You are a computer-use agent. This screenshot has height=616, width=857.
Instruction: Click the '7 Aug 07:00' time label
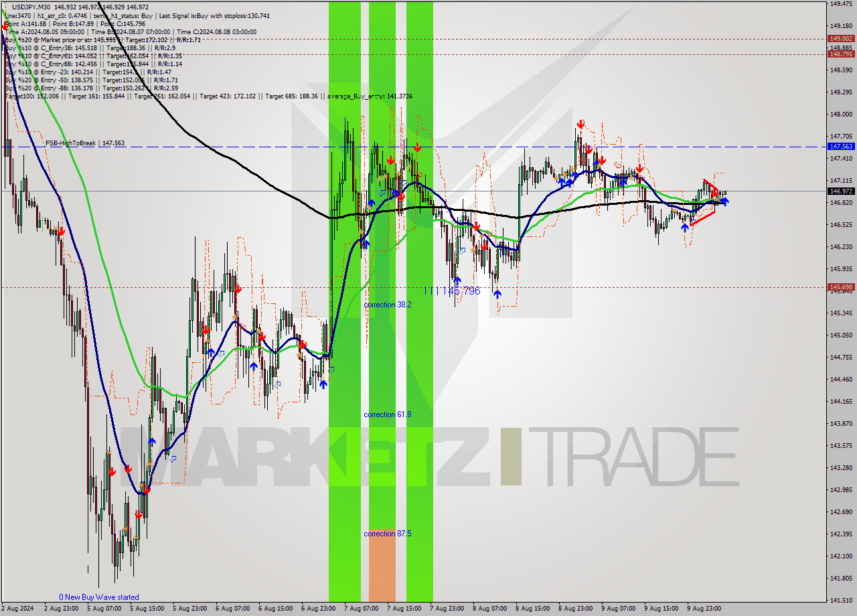coord(363,609)
